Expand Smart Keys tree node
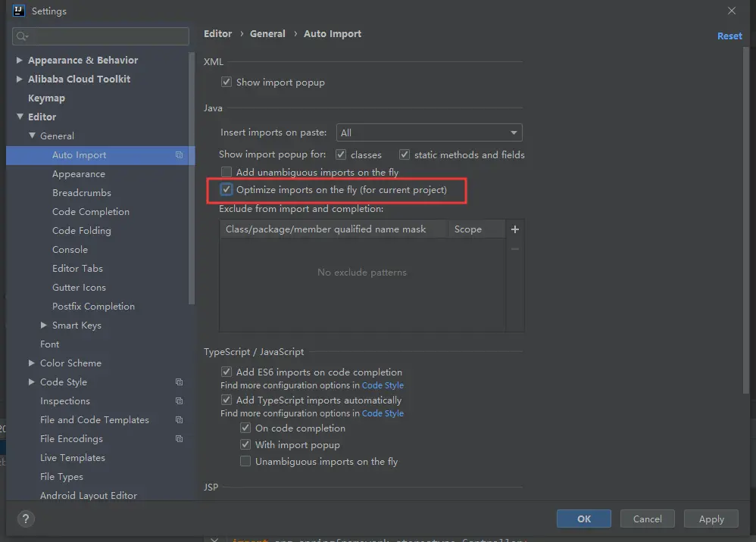The width and height of the screenshot is (756, 542). [x=43, y=326]
